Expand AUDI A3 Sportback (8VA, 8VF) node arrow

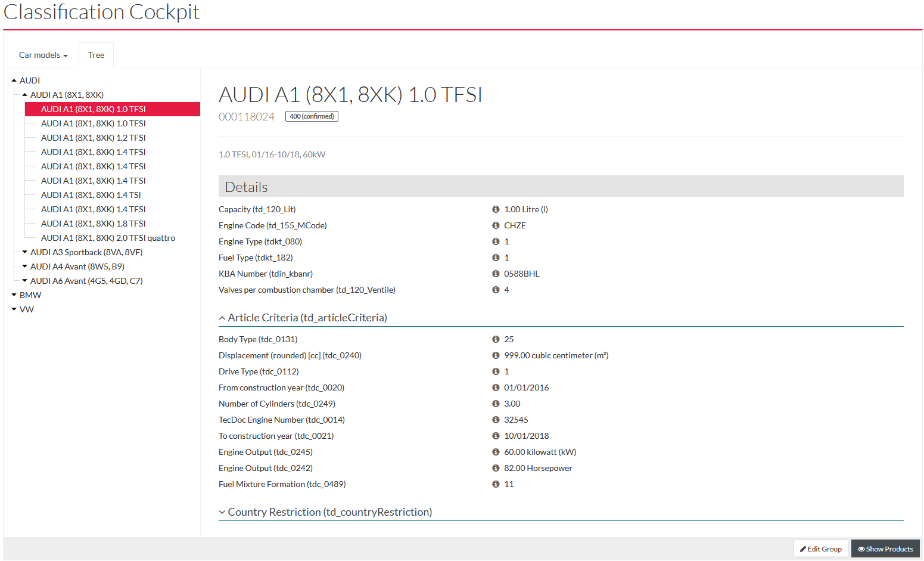24,252
